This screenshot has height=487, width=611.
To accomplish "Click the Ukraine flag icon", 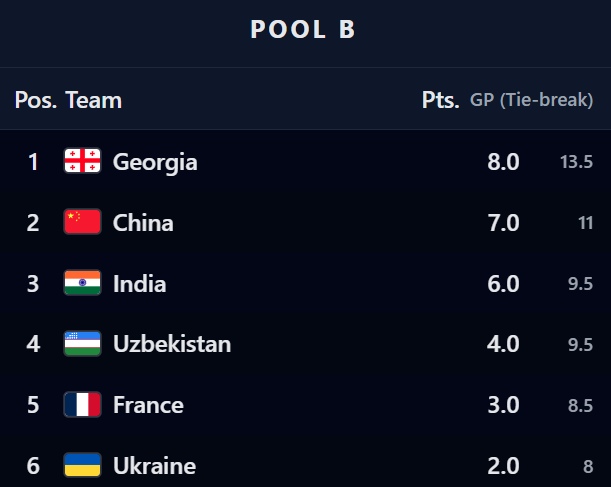I will point(82,465).
